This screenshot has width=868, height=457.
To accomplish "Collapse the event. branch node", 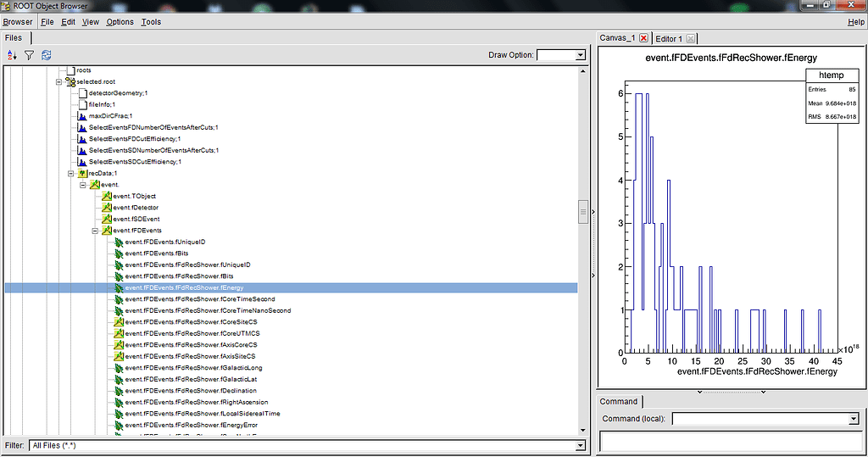I will [83, 185].
